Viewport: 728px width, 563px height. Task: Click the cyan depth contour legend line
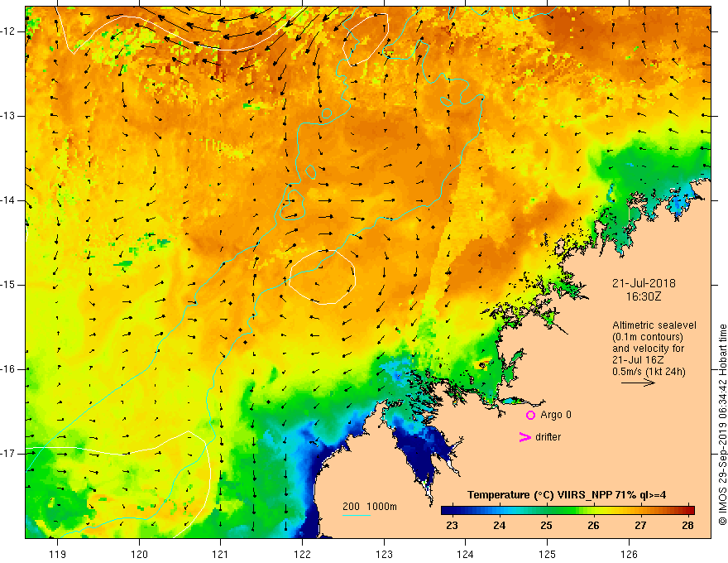tap(356, 515)
